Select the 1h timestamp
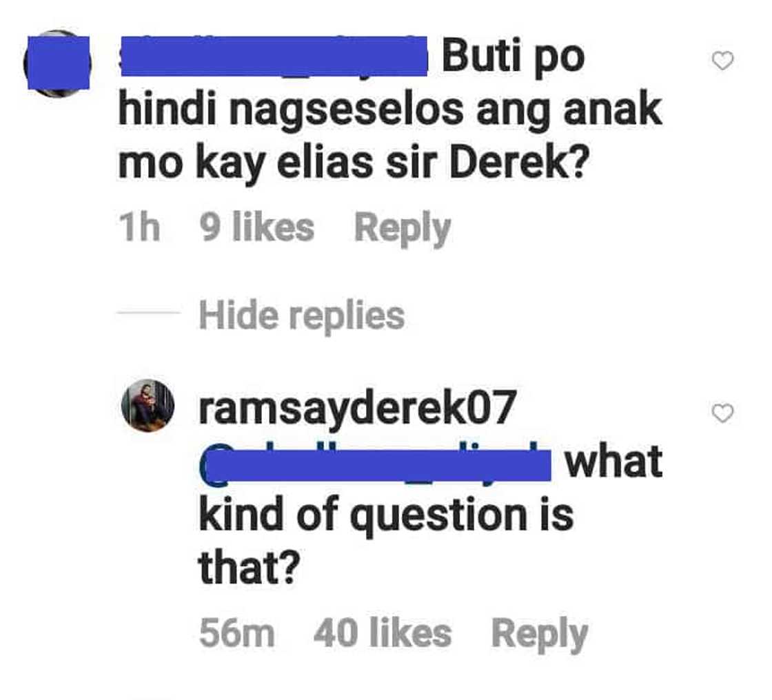 pos(140,228)
